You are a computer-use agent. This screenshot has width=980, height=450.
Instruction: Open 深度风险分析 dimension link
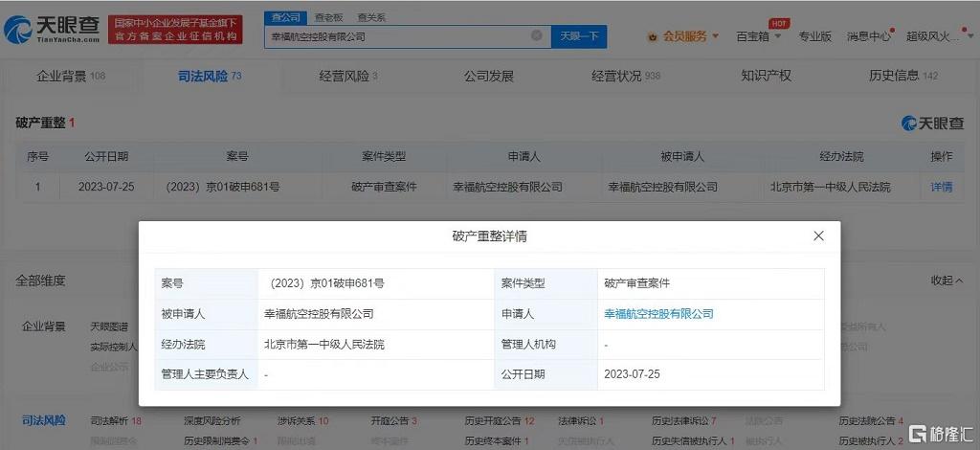(212, 421)
